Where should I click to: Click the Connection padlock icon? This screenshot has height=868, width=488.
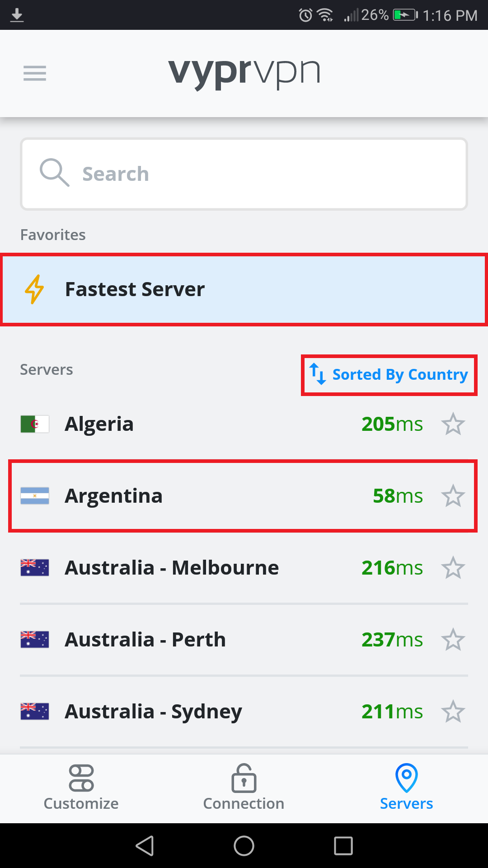(244, 778)
